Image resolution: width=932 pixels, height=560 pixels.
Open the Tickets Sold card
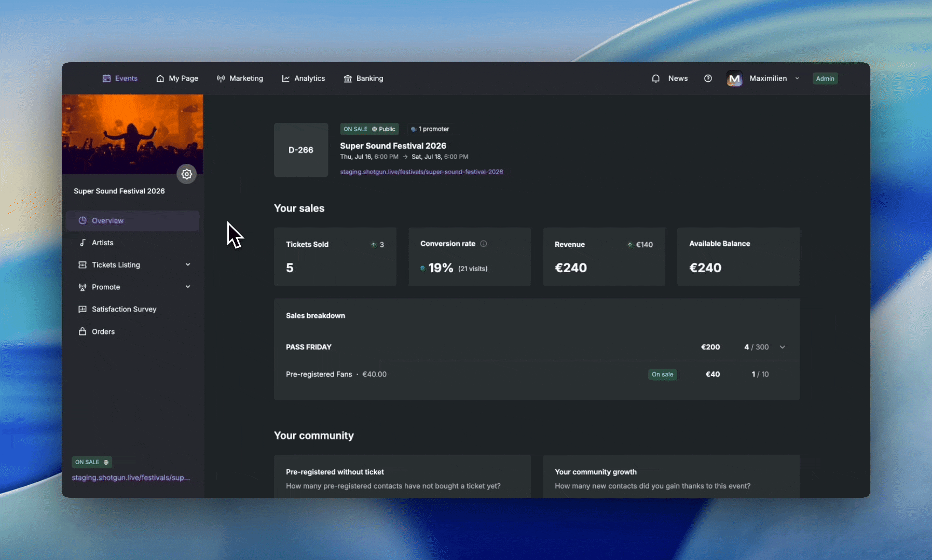coord(335,257)
